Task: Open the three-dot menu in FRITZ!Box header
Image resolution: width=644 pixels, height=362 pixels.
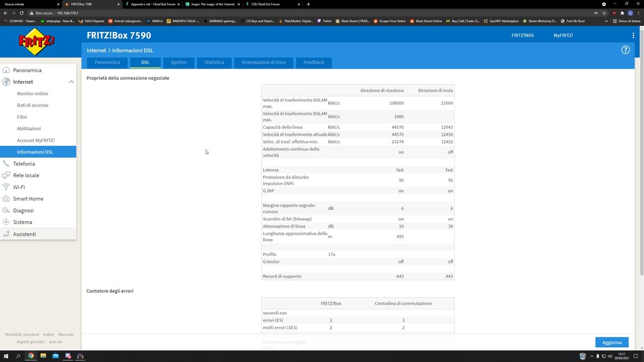Action: [x=633, y=35]
